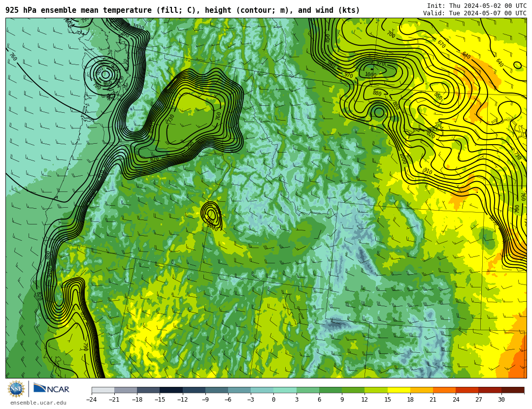The width and height of the screenshot is (532, 409).
Task: Pick the dark navy -15 to -12 swatch
Action: [171, 390]
